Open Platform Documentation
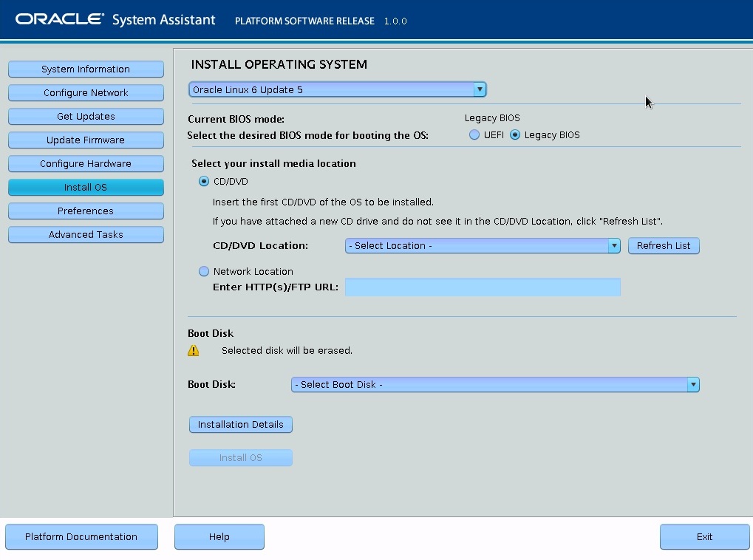 point(81,537)
